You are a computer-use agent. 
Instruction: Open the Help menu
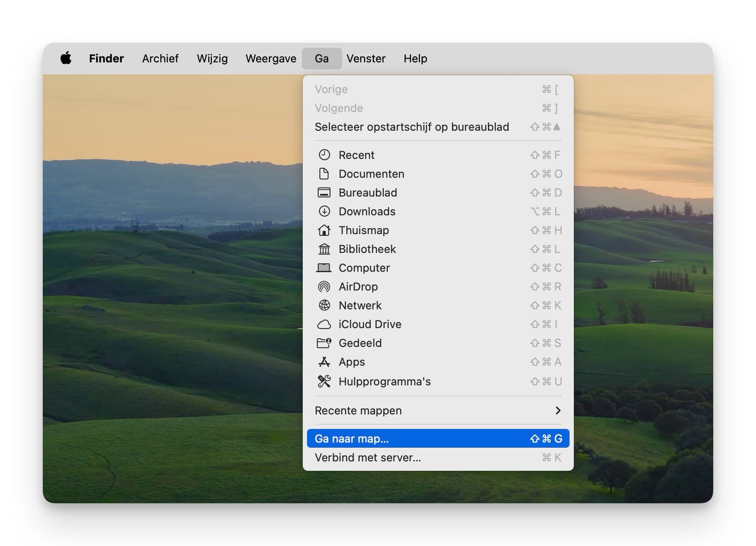[415, 59]
